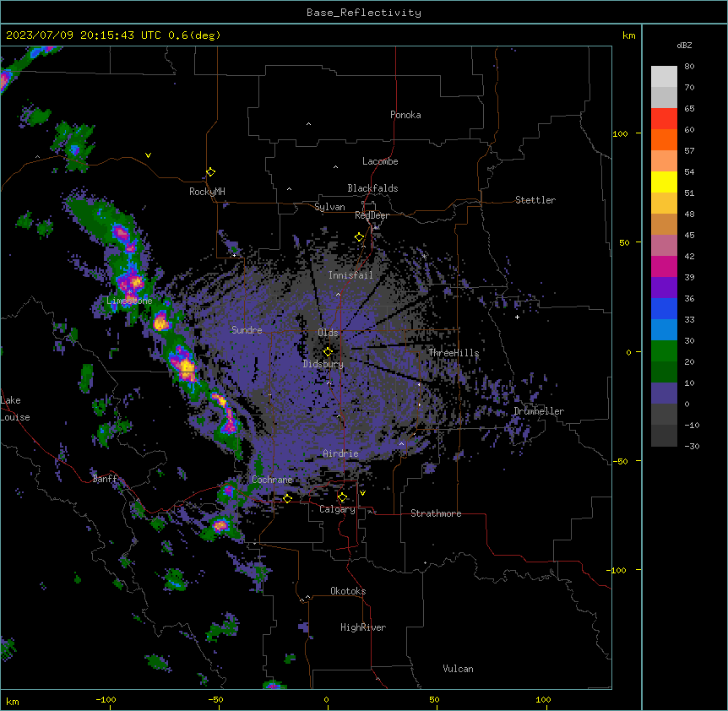Click the Cochrane city label
The height and width of the screenshot is (711, 728).
[272, 480]
